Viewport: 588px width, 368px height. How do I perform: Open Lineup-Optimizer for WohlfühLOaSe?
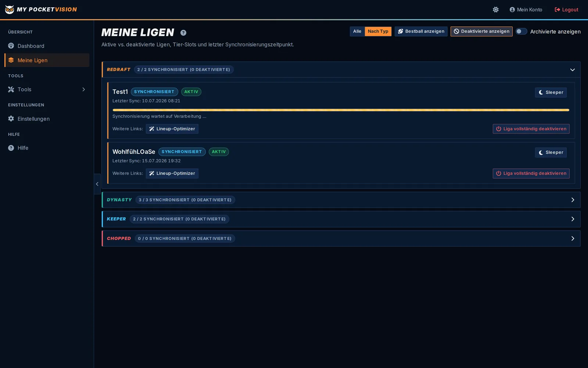pyautogui.click(x=172, y=173)
